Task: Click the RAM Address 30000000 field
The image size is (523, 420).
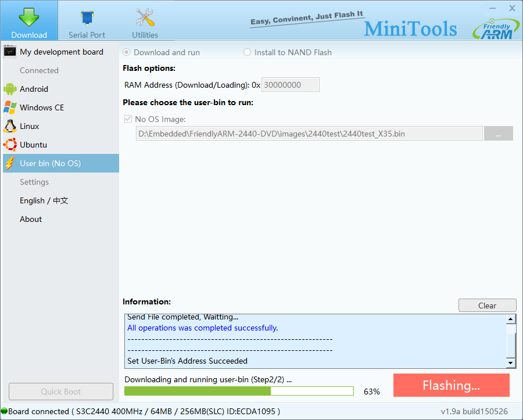Action: point(291,85)
